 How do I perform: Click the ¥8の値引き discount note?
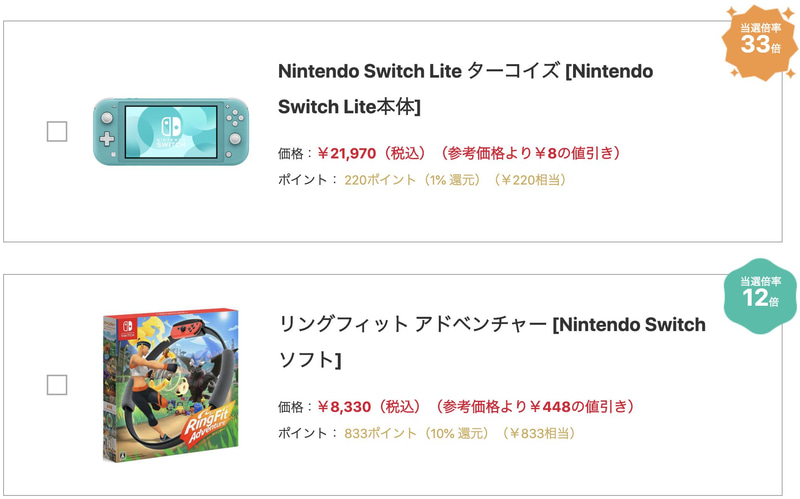(530, 153)
